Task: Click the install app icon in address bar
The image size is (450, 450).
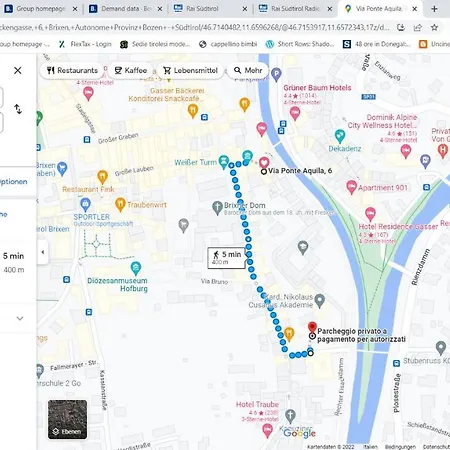Action: tap(401, 27)
